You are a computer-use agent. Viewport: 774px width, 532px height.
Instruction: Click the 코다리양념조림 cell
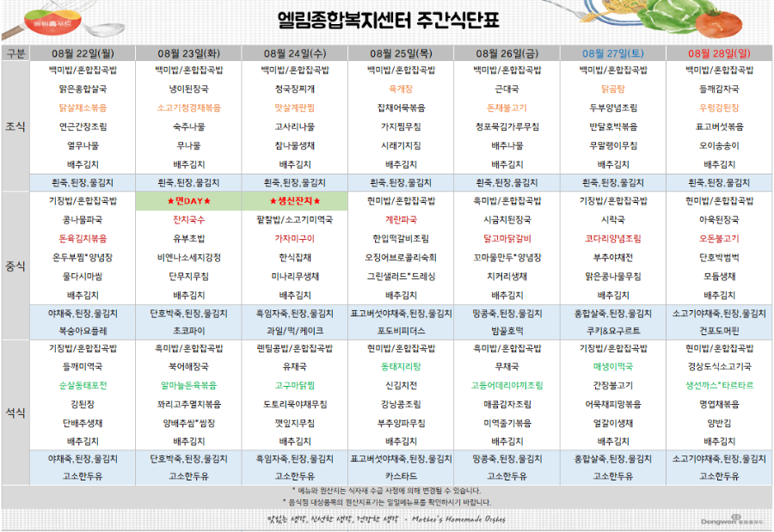coord(613,238)
